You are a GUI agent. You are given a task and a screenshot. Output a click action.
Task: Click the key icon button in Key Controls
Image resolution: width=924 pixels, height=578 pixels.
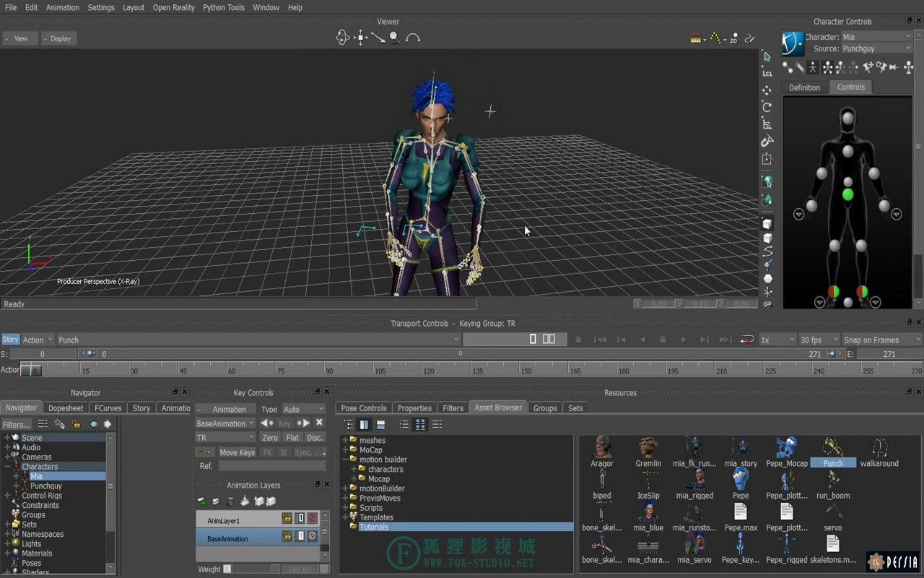click(205, 452)
